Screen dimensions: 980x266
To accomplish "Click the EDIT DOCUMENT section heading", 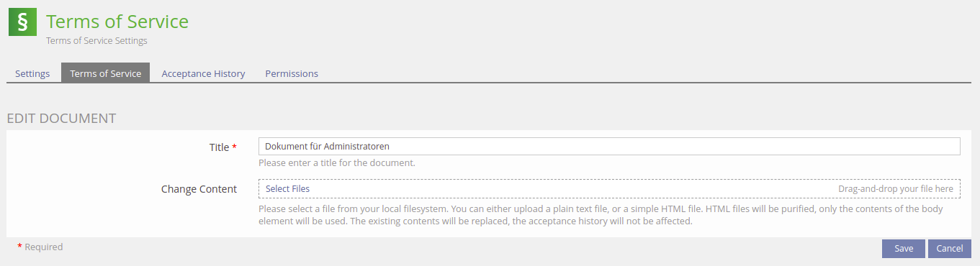I will [61, 119].
